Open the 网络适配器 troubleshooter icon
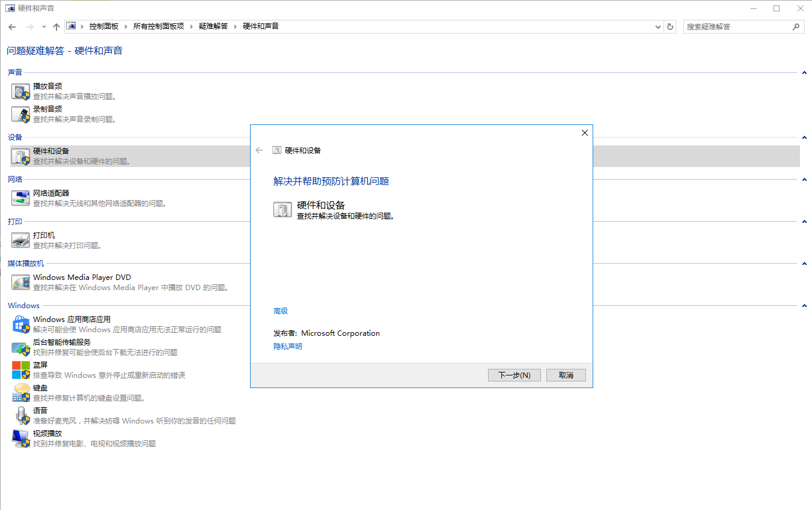The width and height of the screenshot is (812, 510). (x=20, y=198)
